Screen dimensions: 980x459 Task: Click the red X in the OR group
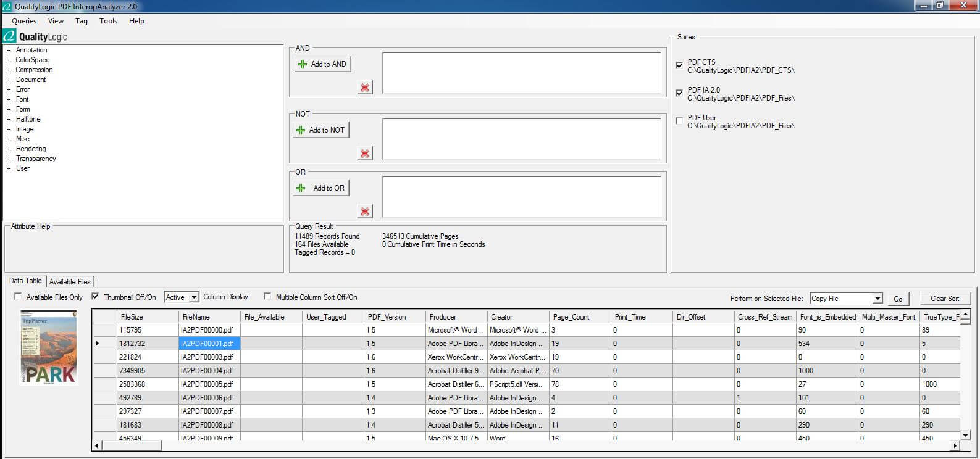tap(365, 212)
